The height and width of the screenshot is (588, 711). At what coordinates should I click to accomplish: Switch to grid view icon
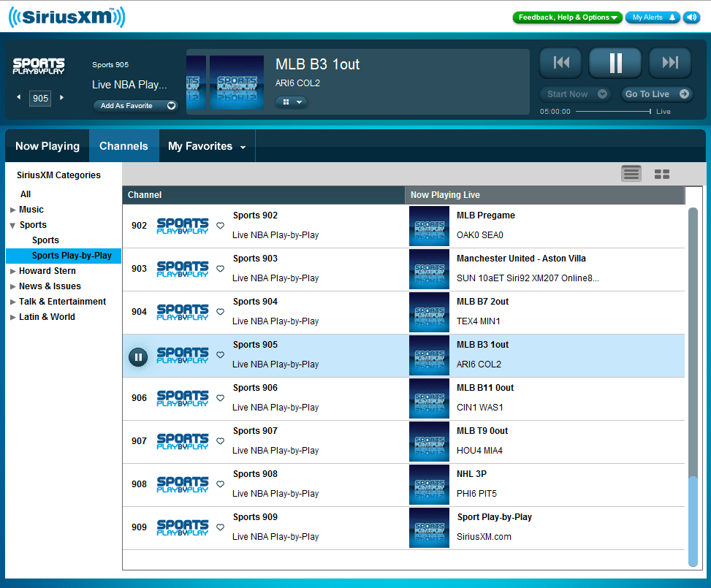(662, 174)
